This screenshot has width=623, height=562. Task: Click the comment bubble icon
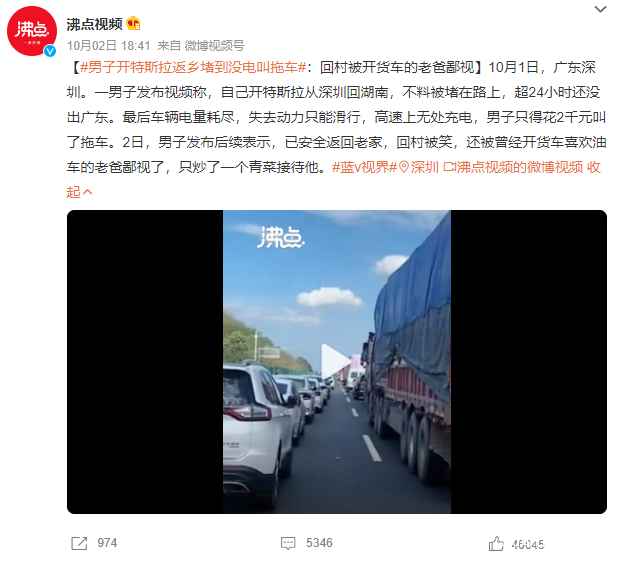pyautogui.click(x=288, y=543)
